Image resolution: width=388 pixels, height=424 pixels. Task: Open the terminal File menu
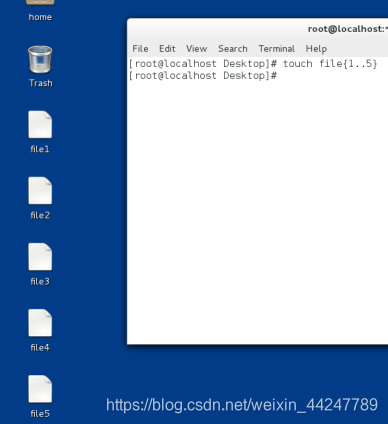coord(140,49)
